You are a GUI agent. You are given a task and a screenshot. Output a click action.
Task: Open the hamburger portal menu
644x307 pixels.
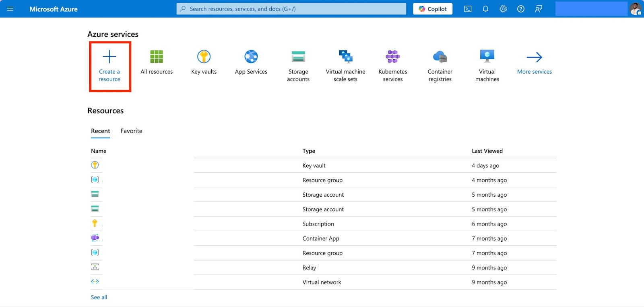coord(10,9)
